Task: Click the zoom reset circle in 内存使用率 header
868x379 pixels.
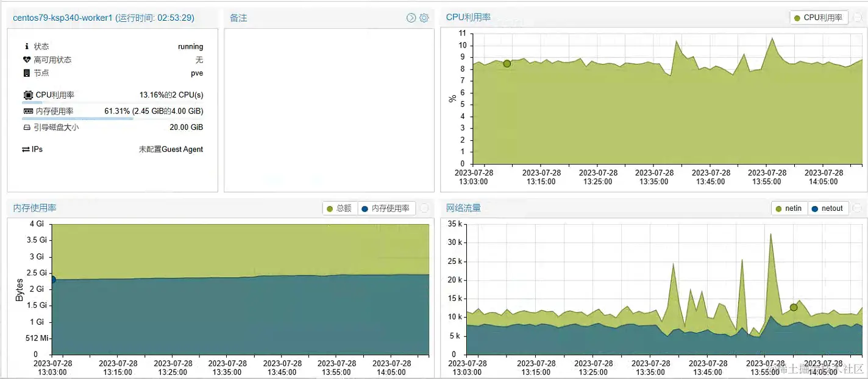Action: (x=424, y=208)
